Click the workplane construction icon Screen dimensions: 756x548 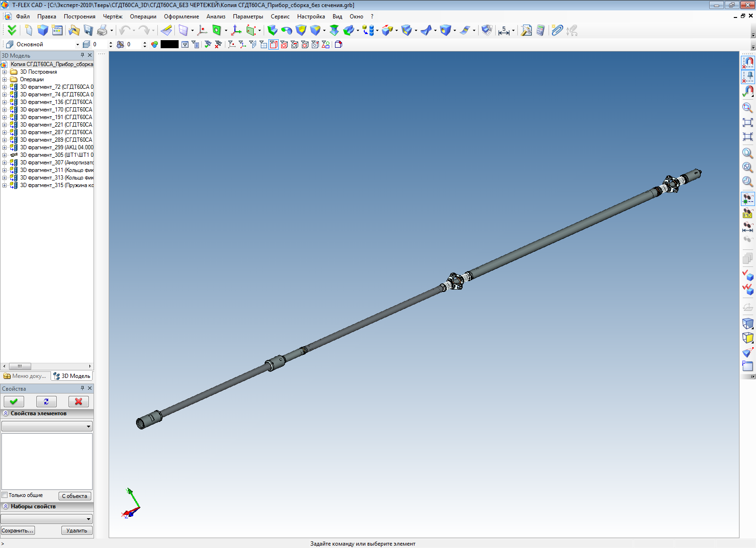click(183, 30)
